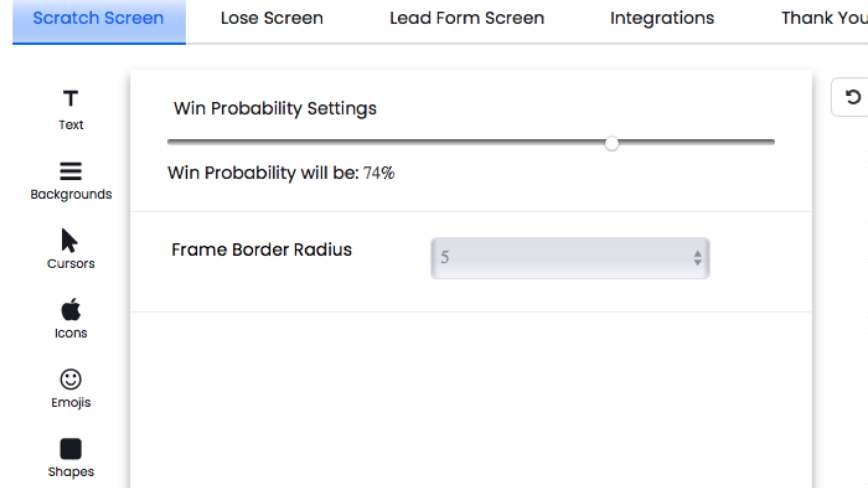This screenshot has height=488, width=868.
Task: Click the Emojis label in sidebar
Action: coord(71,403)
